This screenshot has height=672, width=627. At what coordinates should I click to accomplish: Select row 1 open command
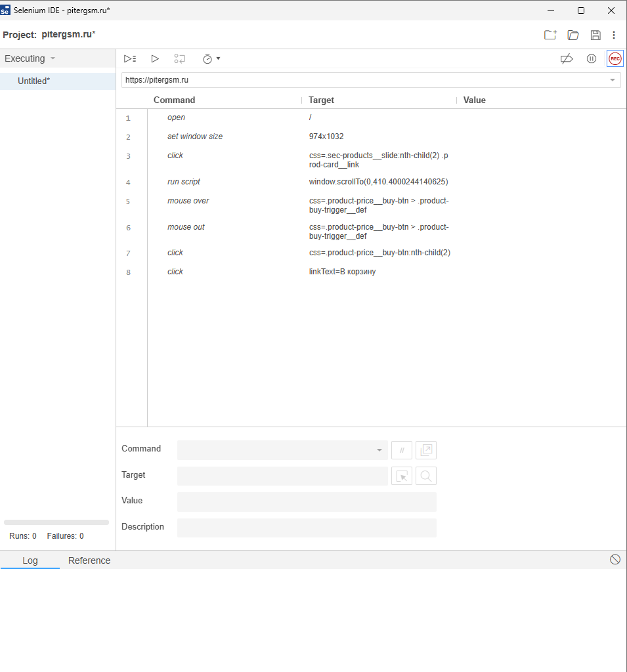coord(371,118)
